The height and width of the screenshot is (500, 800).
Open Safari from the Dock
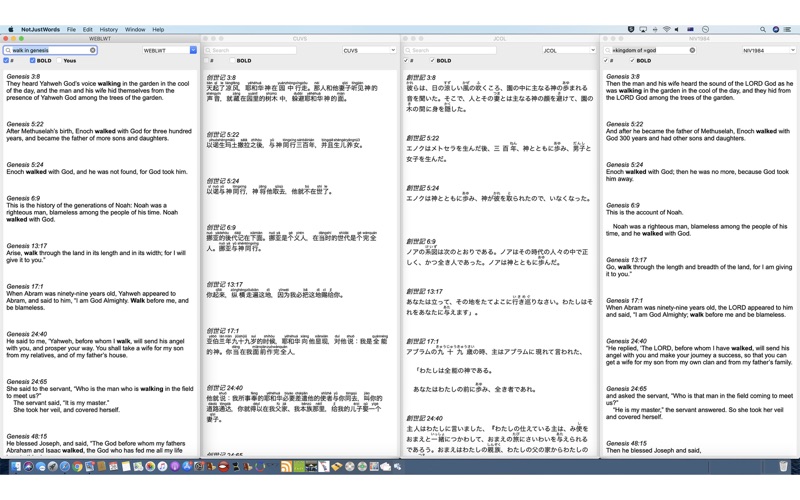tap(65, 466)
